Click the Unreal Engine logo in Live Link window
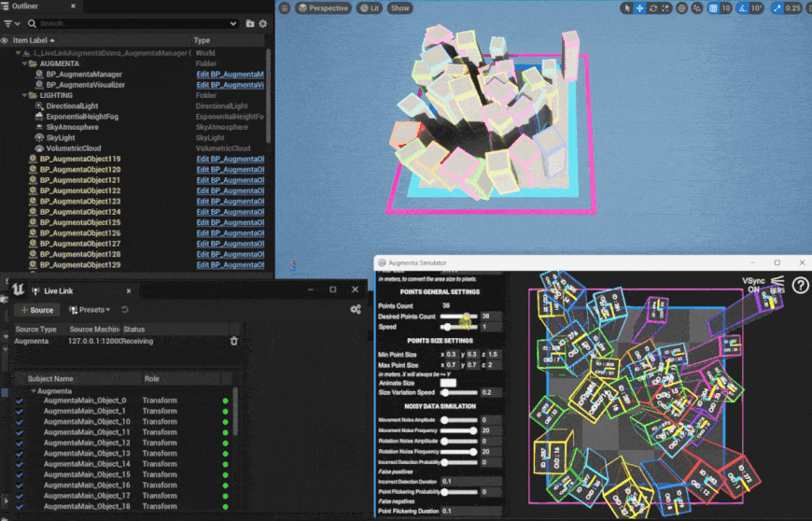Viewport: 812px width, 521px height. pos(18,289)
